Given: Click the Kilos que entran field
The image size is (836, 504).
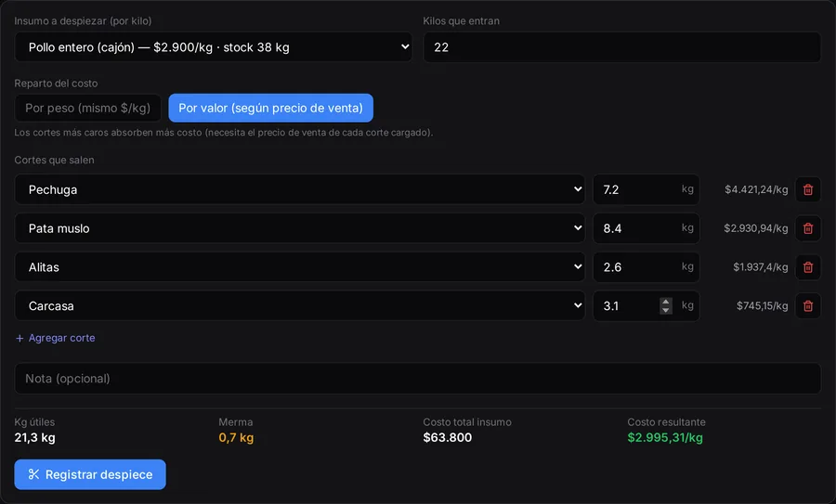Looking at the screenshot, I should (x=621, y=47).
